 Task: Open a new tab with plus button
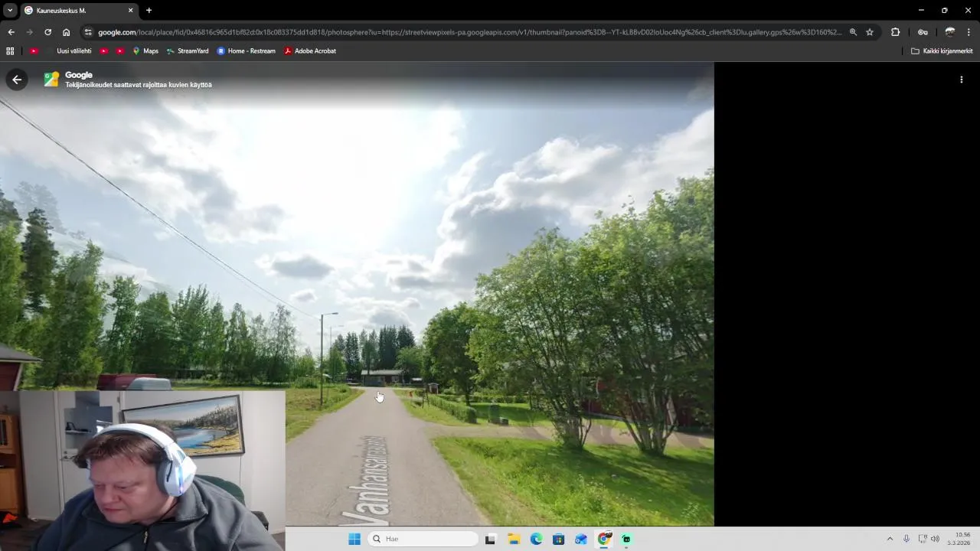[x=149, y=11]
